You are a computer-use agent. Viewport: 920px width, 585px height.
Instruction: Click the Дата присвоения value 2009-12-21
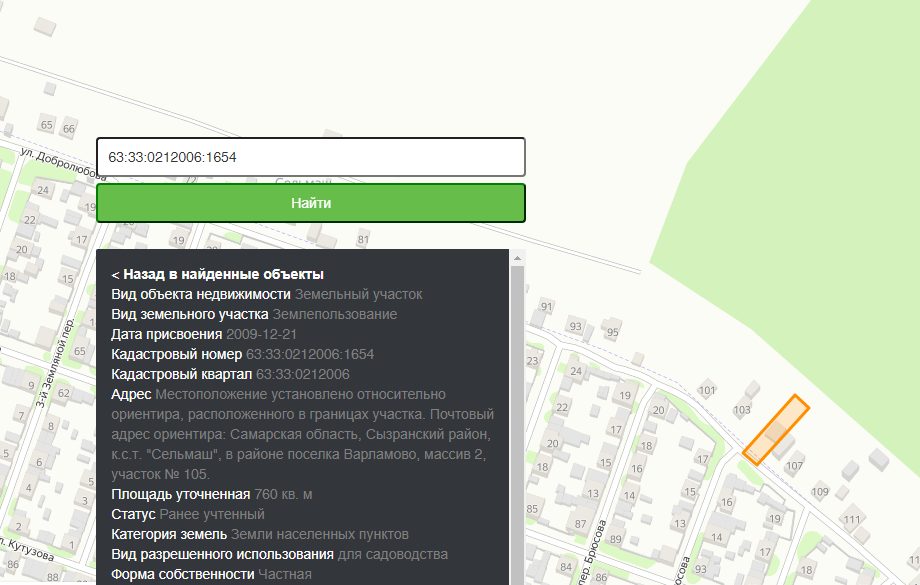(x=261, y=334)
